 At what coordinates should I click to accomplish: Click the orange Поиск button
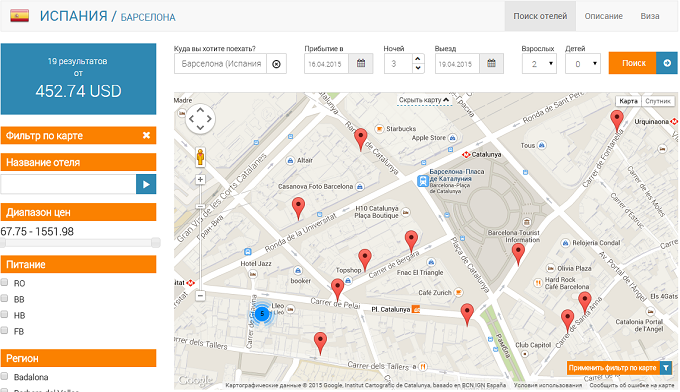pyautogui.click(x=633, y=63)
